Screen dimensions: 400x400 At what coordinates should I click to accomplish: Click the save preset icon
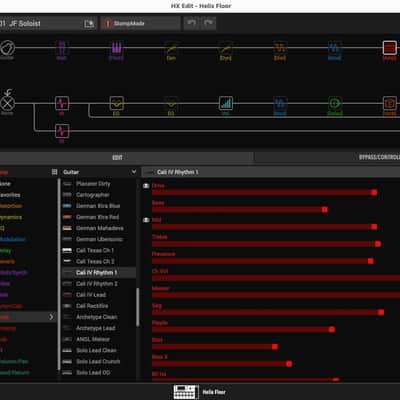(89, 24)
